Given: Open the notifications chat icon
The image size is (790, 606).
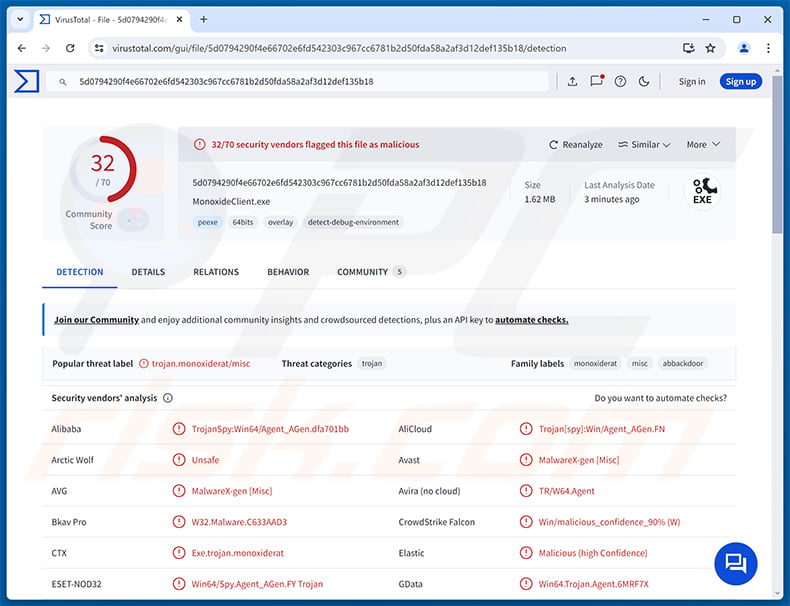Looking at the screenshot, I should [x=597, y=81].
